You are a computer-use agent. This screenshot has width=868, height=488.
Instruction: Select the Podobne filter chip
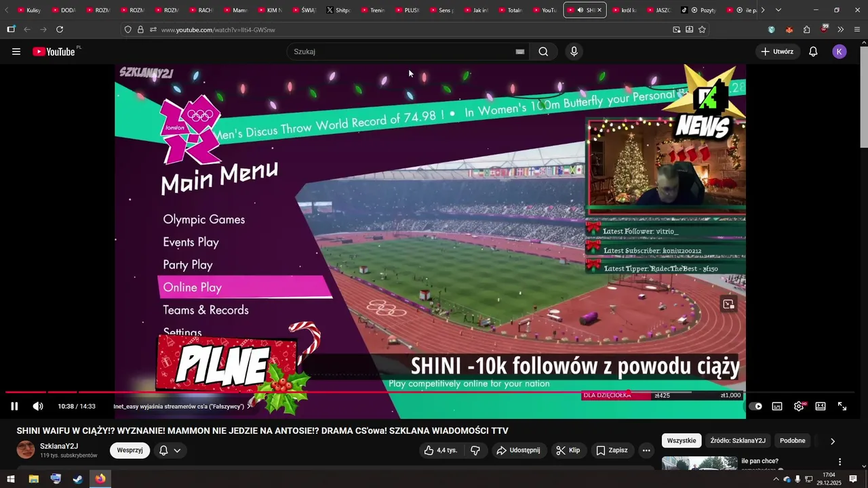(792, 441)
